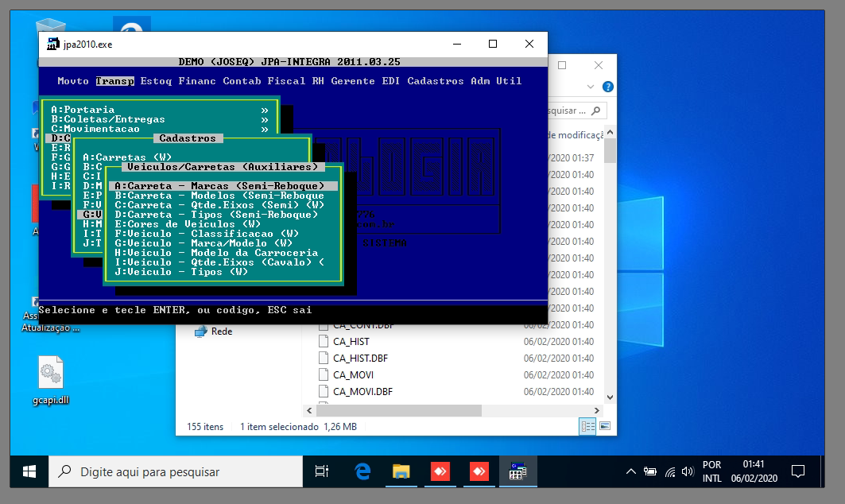Switch to details view in Explorer

click(x=588, y=427)
